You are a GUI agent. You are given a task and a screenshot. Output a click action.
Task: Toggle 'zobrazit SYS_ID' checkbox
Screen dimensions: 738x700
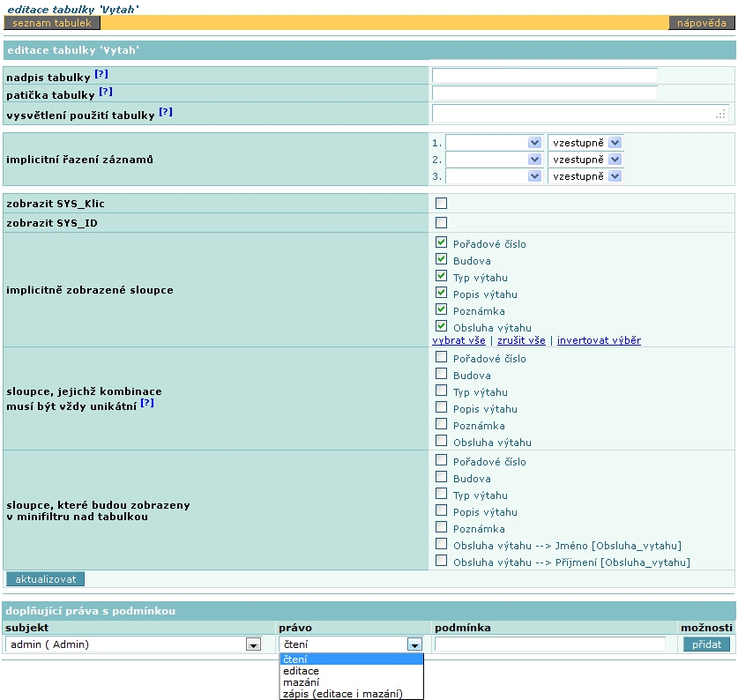(x=441, y=222)
